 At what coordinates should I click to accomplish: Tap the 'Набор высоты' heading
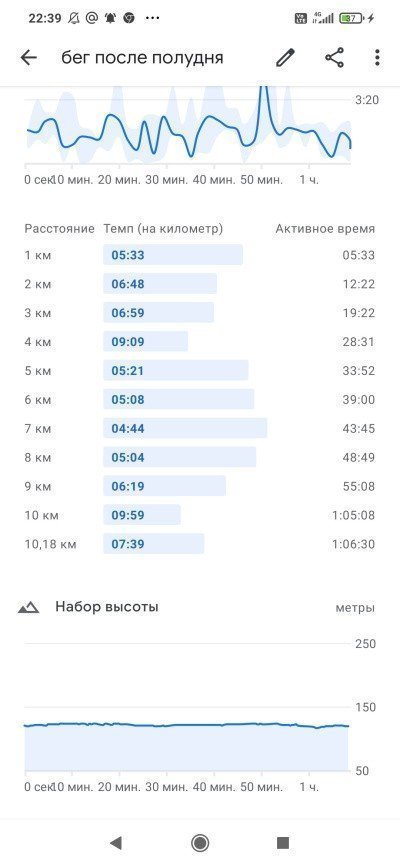point(107,607)
